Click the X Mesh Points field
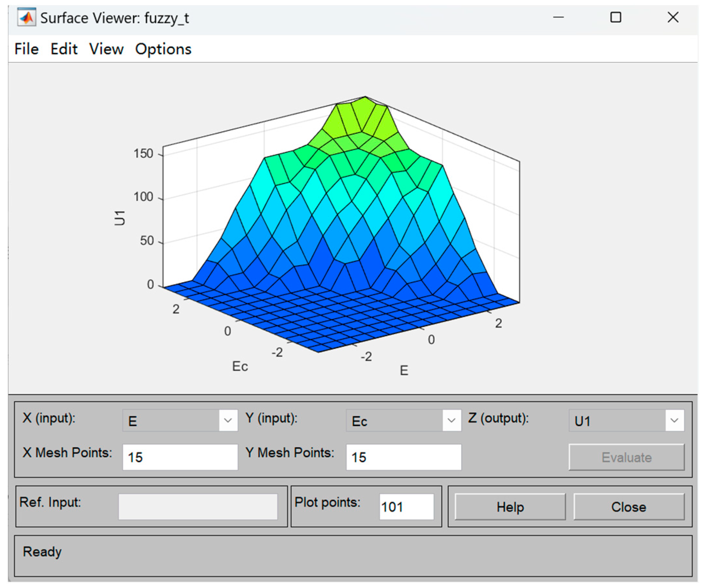Screen dimensions: 702x588 [x=180, y=457]
